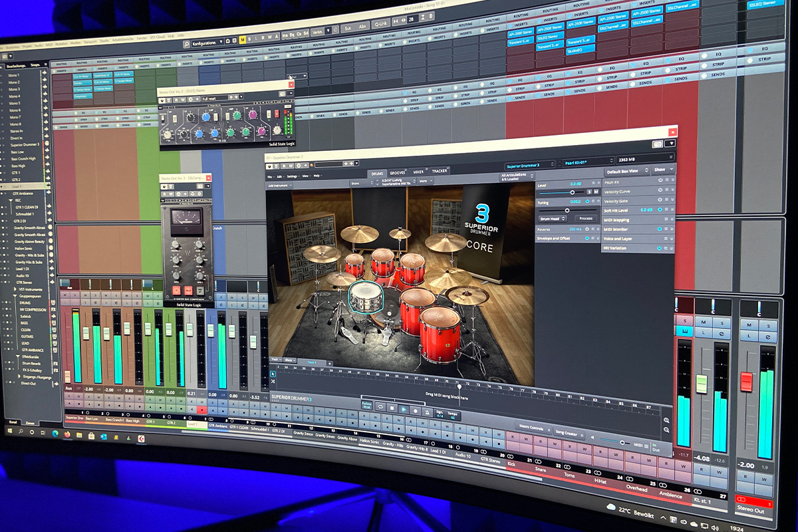Open the Snare instrument selector dropdown

point(362,183)
